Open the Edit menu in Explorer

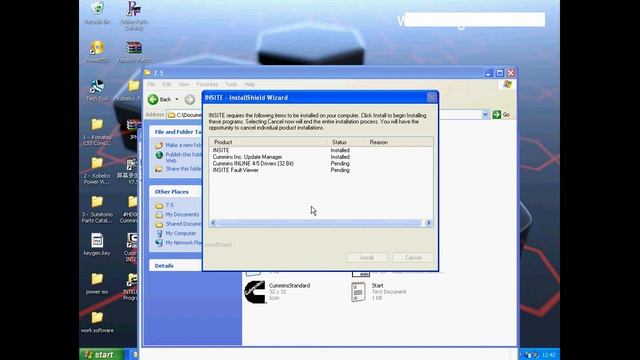167,84
